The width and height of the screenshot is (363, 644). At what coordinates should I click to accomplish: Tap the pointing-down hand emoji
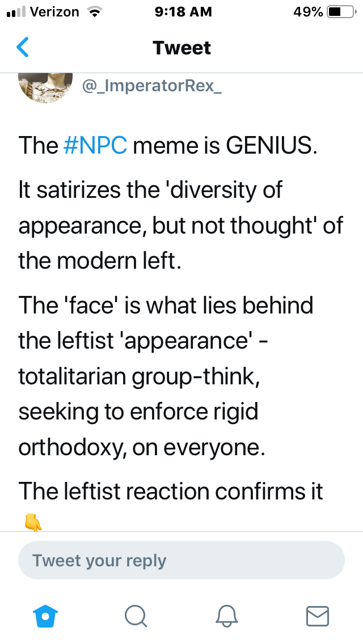tap(33, 522)
